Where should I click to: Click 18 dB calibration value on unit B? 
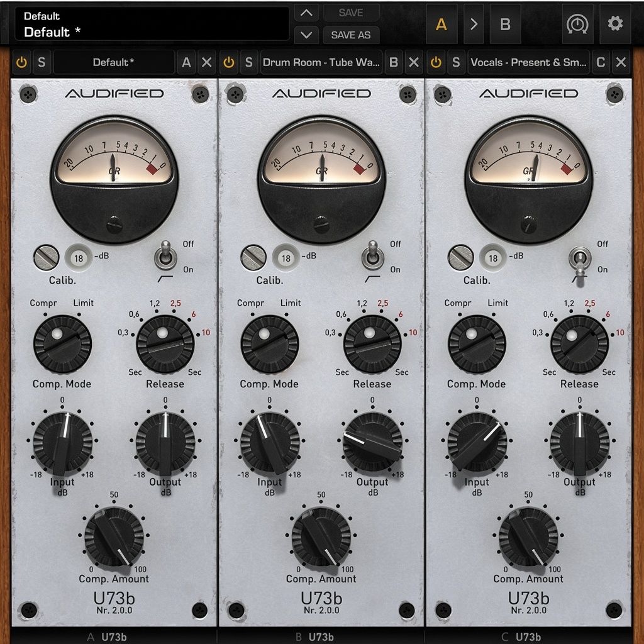286,258
